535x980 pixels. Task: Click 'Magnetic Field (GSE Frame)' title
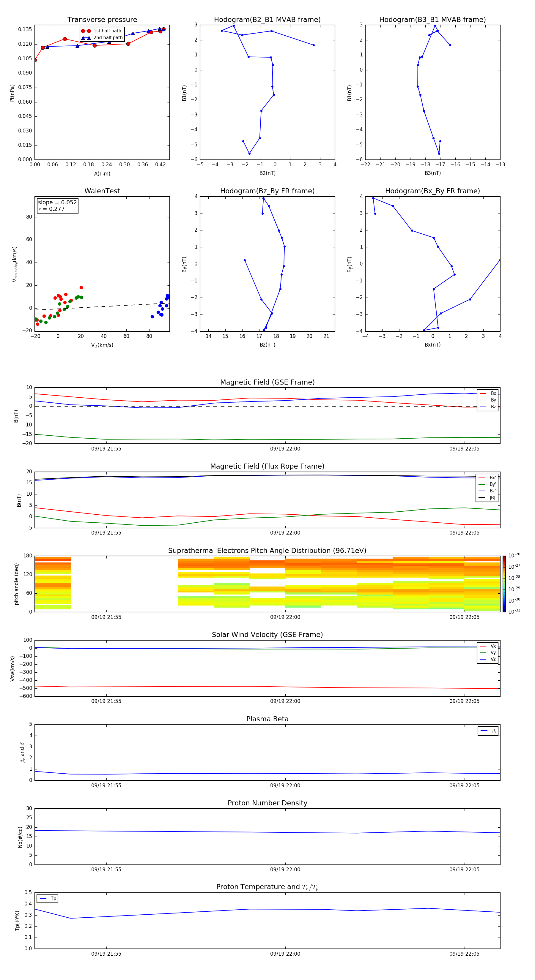(x=267, y=382)
